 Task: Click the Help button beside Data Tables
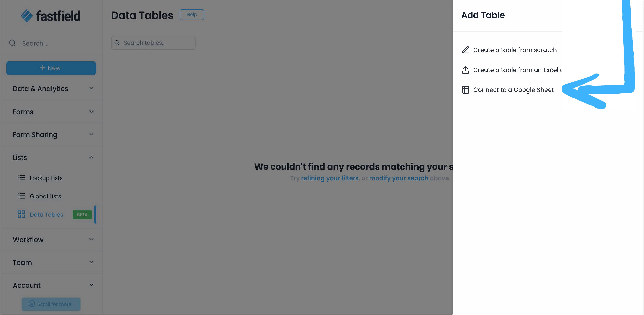[x=192, y=14]
